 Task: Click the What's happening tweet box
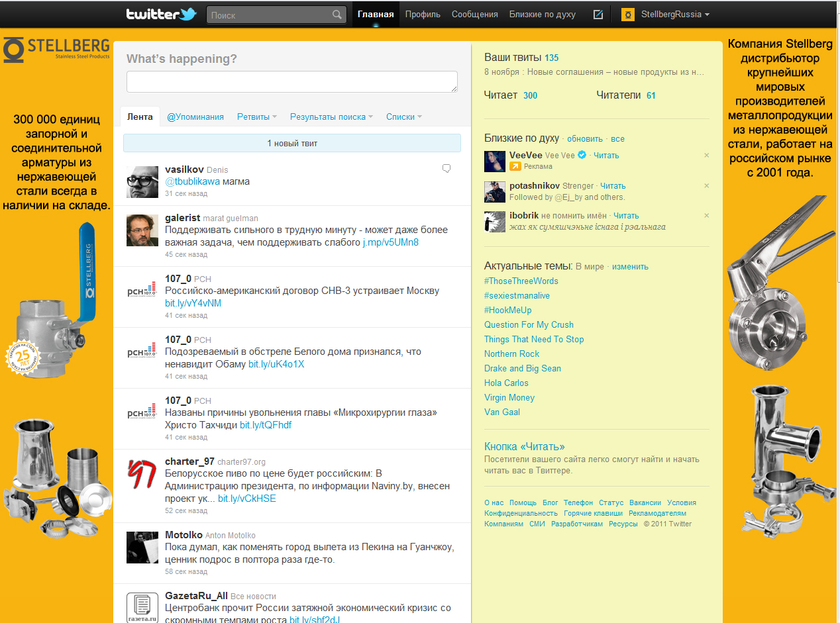pyautogui.click(x=292, y=81)
